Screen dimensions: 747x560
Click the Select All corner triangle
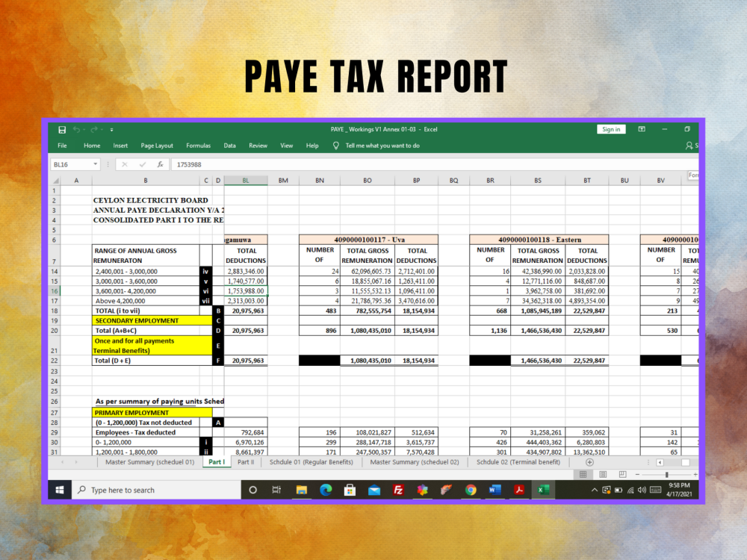point(55,181)
